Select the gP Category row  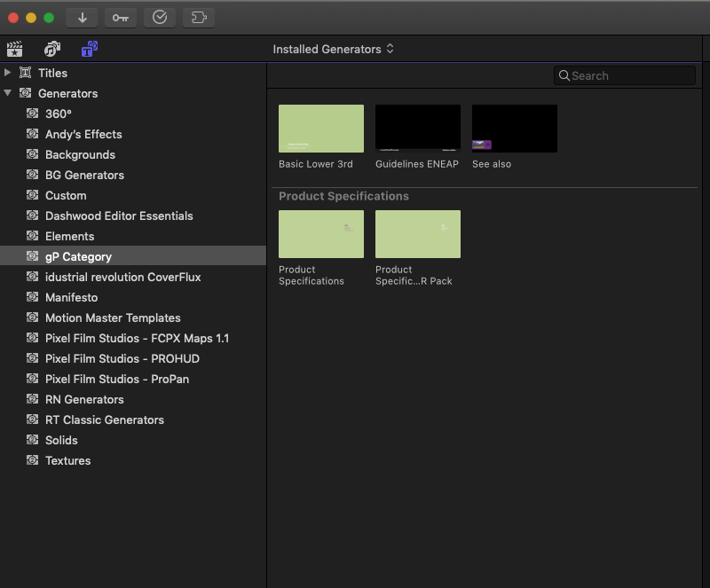tap(133, 256)
